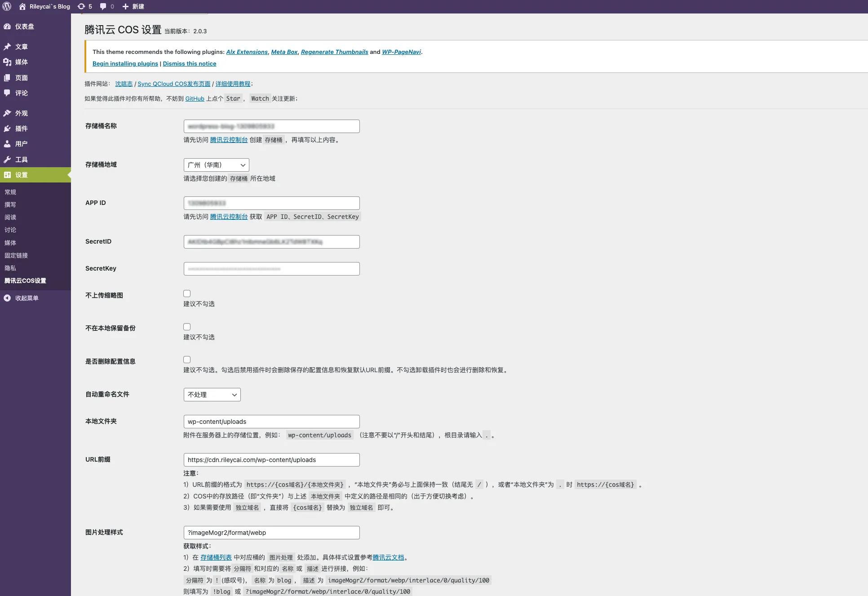Open the 阅读 settings submenu
868x596 pixels.
[x=10, y=217]
